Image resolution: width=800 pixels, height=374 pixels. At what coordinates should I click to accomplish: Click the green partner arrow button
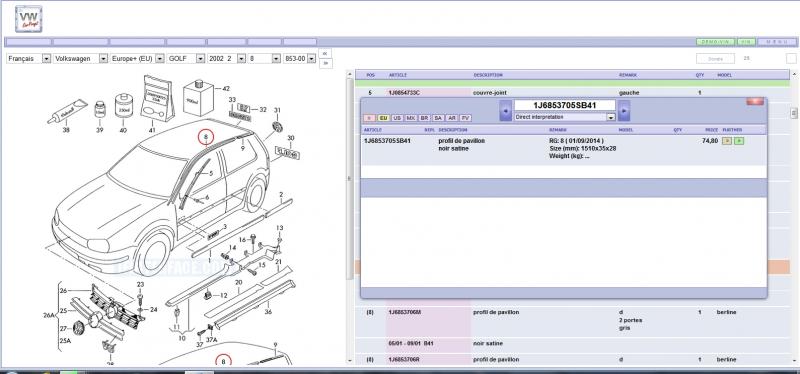(x=739, y=141)
